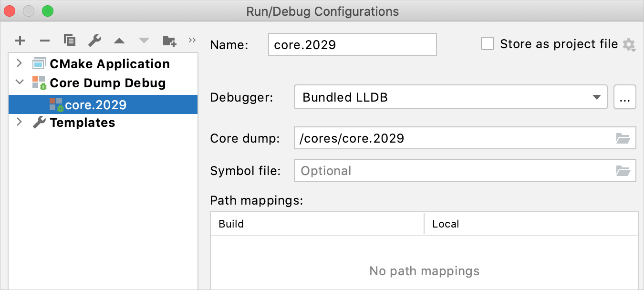Click the Move Up arrow icon

[119, 41]
